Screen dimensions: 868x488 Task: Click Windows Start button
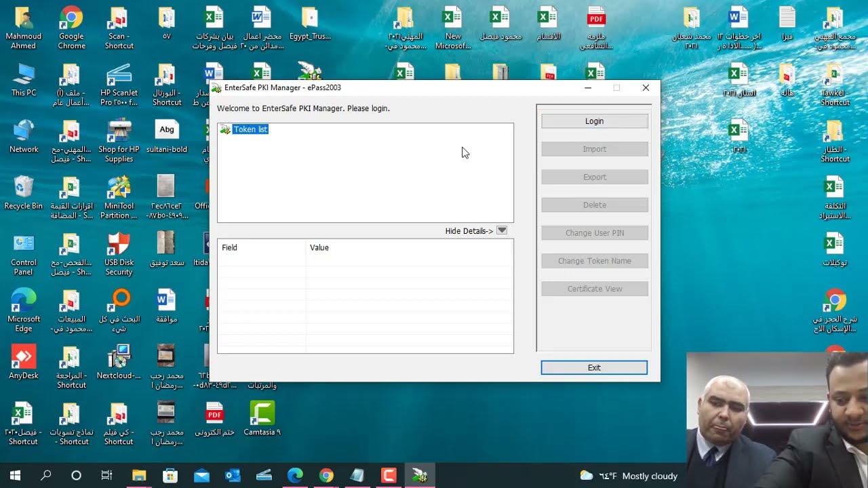(15, 476)
